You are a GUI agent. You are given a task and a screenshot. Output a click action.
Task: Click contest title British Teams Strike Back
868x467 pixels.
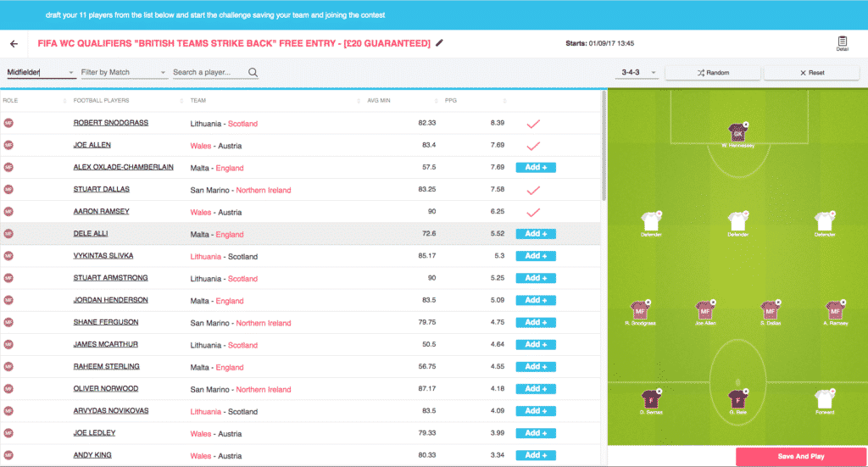click(234, 43)
